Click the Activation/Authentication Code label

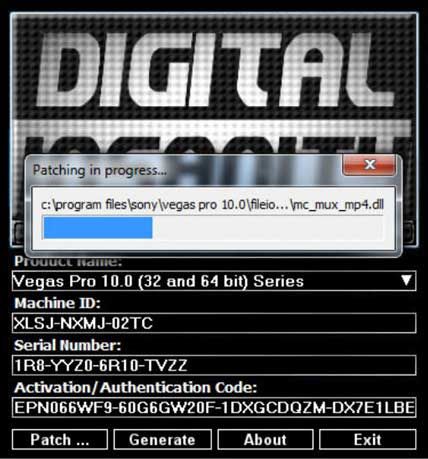click(136, 388)
